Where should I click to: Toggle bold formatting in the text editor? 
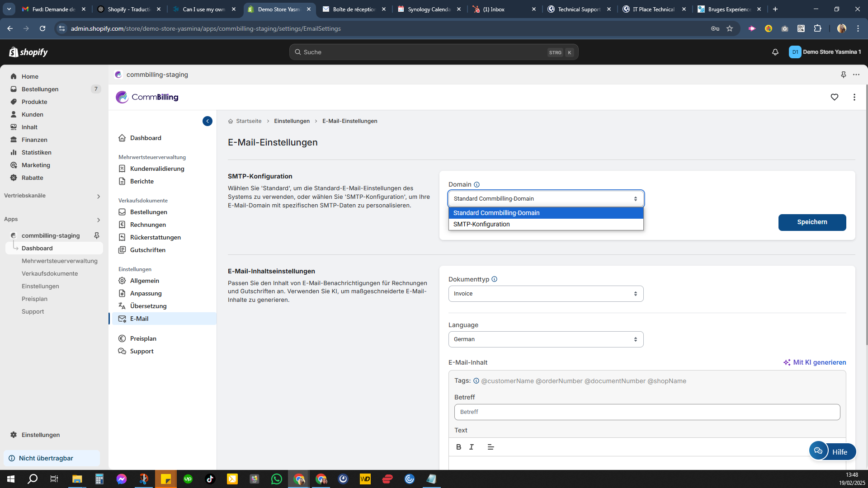pos(458,447)
